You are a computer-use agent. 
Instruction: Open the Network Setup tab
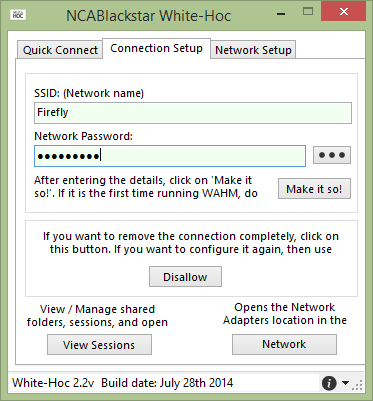point(253,50)
